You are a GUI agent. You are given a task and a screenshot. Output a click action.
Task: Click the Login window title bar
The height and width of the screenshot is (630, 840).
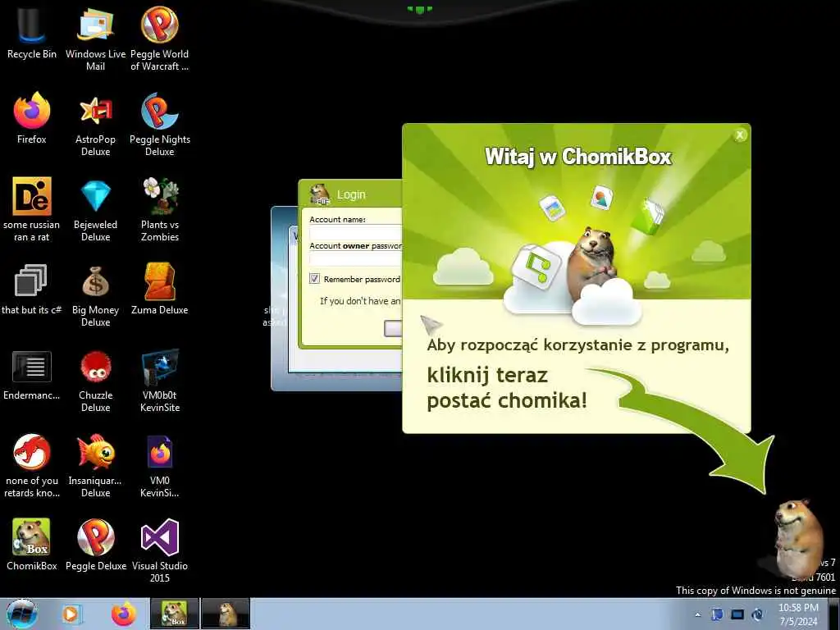point(350,194)
